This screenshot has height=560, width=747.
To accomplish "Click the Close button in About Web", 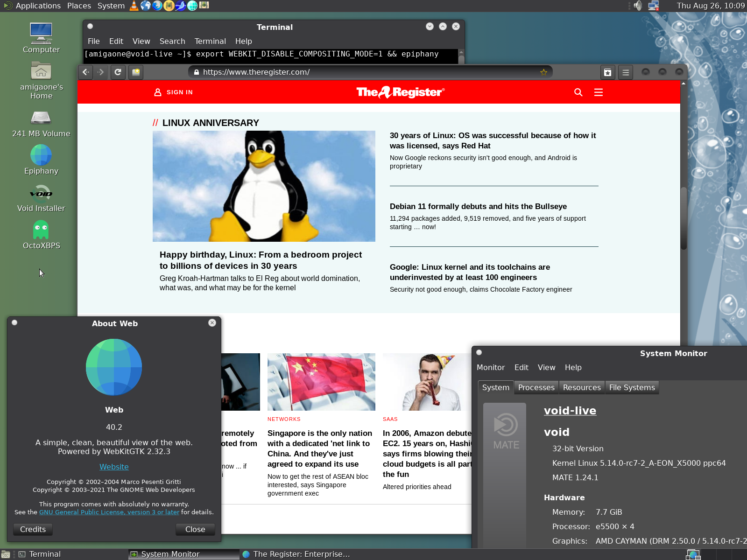I will pos(195,529).
